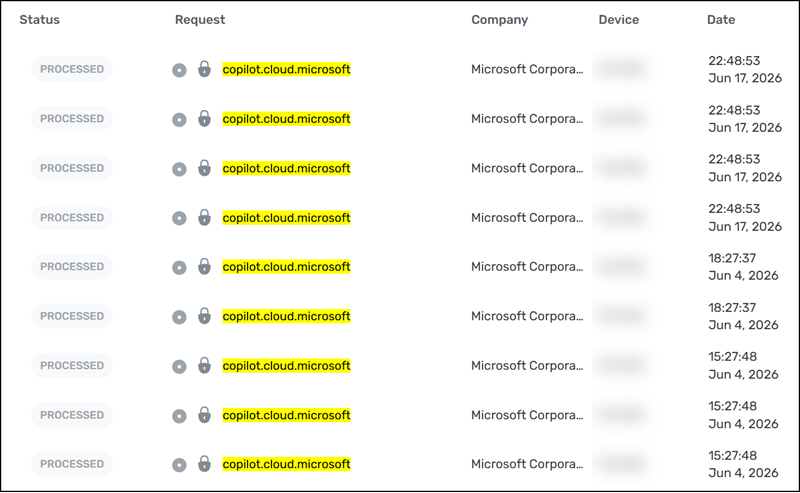This screenshot has height=493, width=800.
Task: Click lock icon in first 15:27:48 row
Action: [x=204, y=365]
